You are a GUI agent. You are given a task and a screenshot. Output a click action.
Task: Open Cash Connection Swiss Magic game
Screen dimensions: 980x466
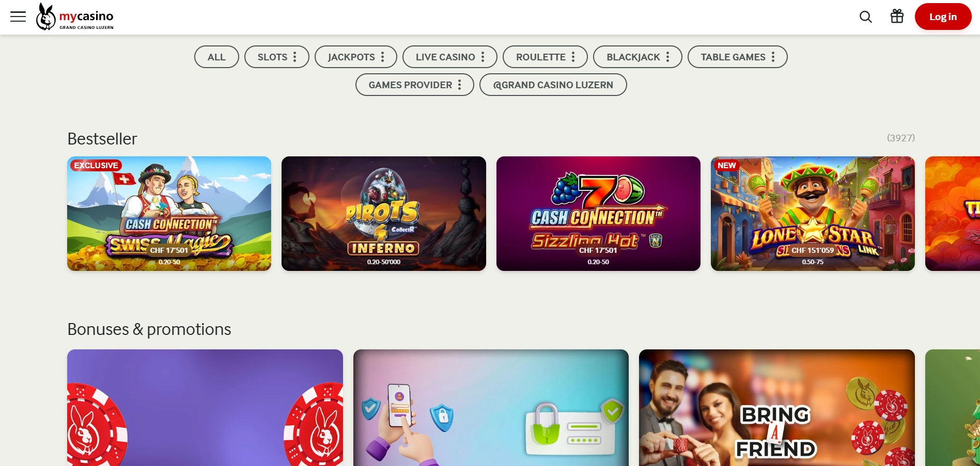169,214
